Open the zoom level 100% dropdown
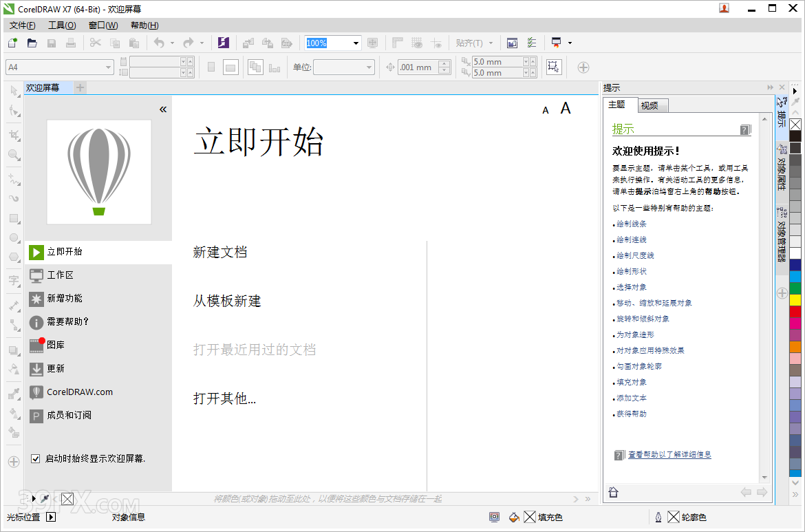The image size is (805, 532). [356, 43]
